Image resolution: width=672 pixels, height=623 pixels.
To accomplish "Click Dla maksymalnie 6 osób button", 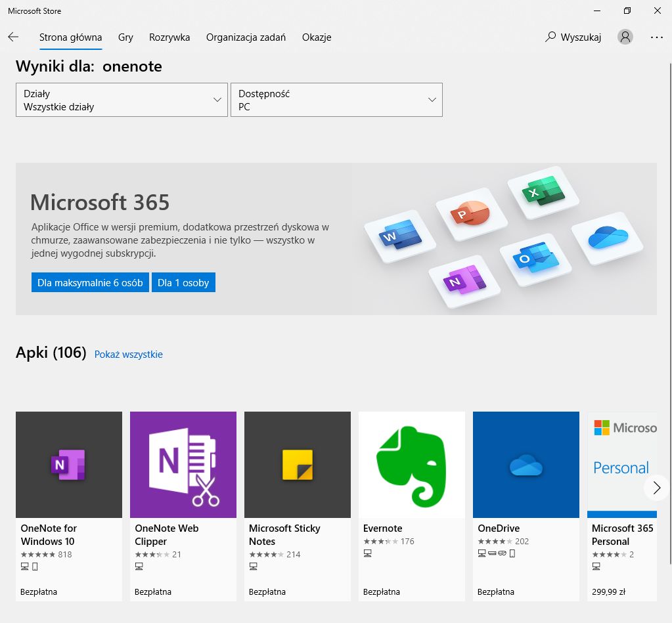I will click(90, 282).
